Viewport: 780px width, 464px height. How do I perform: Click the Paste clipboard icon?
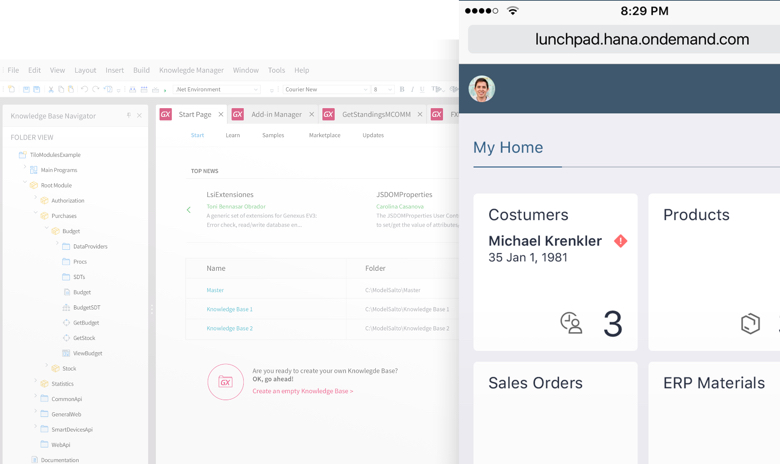pyautogui.click(x=71, y=90)
